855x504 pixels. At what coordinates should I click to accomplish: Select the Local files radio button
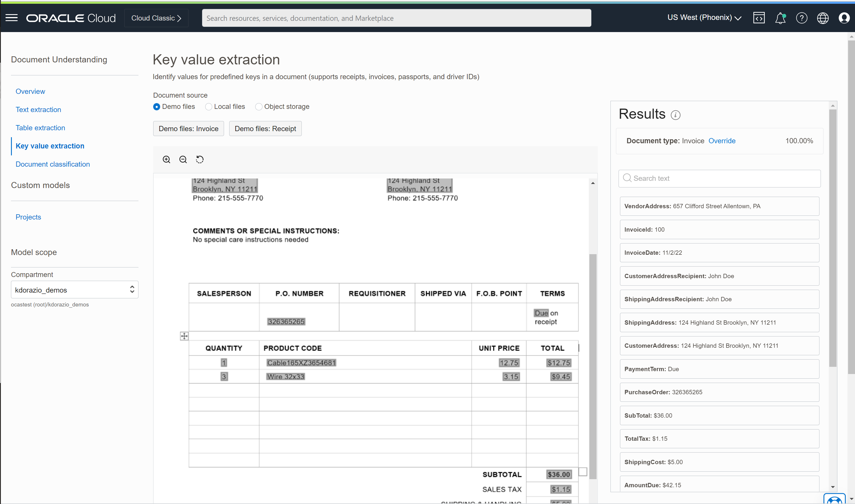(208, 107)
